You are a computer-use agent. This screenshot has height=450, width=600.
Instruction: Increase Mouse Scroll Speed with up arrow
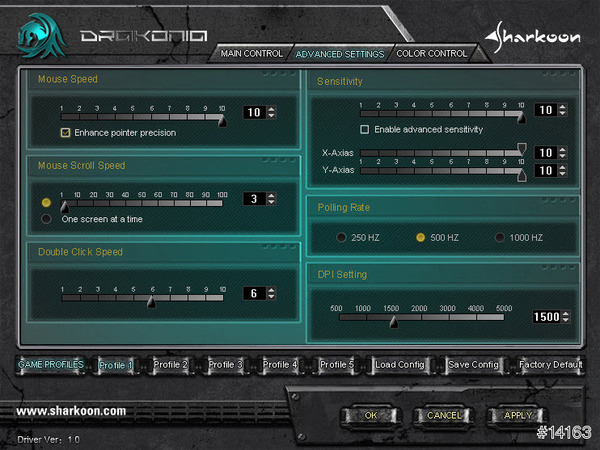click(271, 196)
